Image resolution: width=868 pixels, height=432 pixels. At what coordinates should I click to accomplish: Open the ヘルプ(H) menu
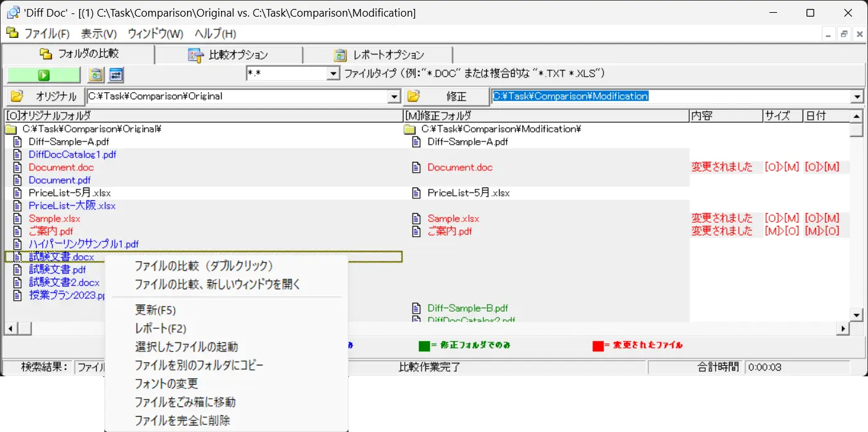pos(215,33)
